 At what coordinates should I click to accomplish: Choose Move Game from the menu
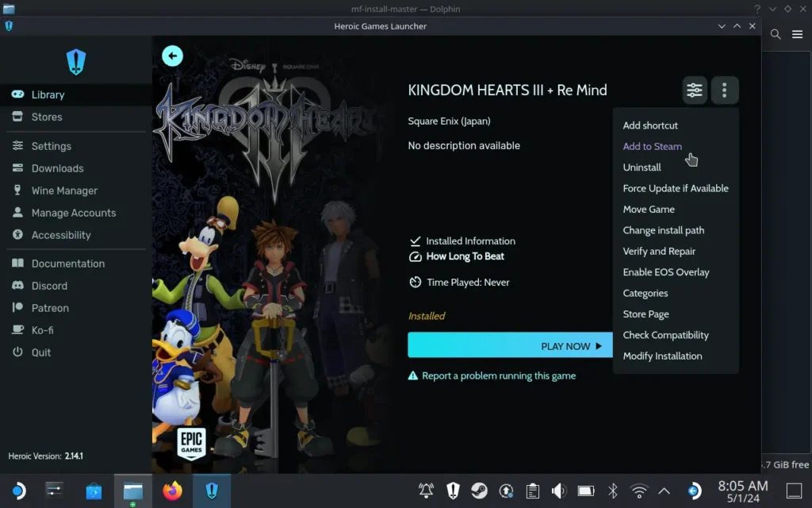pyautogui.click(x=676, y=210)
